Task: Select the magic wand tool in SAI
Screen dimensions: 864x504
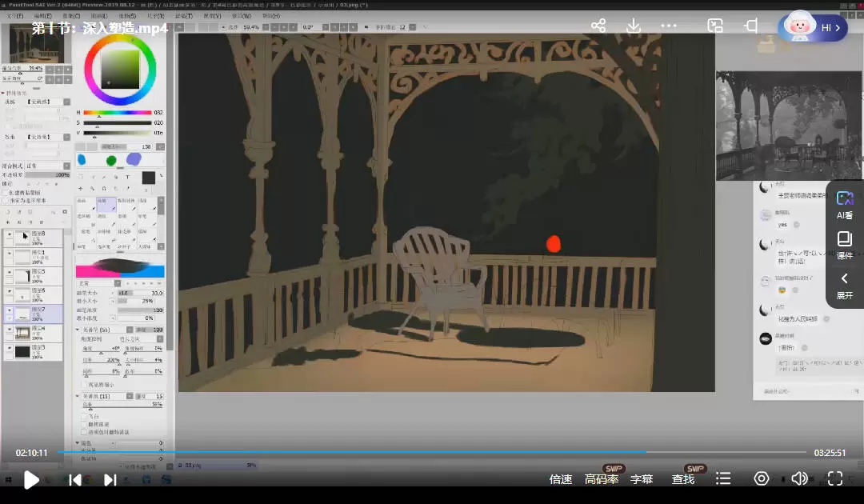Action: [x=104, y=178]
